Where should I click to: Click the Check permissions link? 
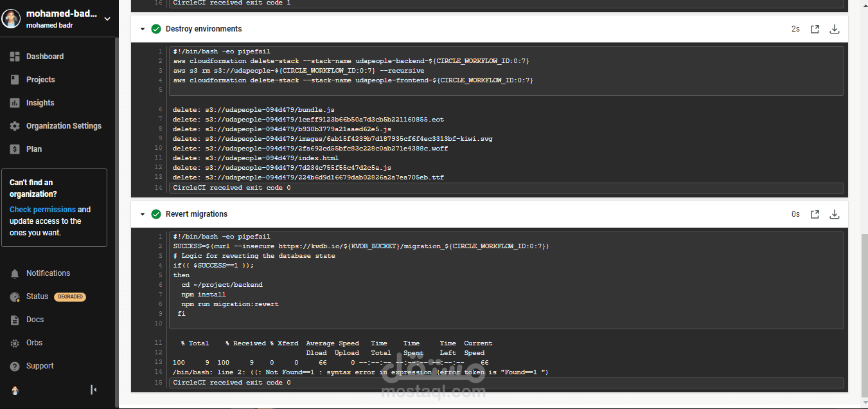[x=42, y=210]
